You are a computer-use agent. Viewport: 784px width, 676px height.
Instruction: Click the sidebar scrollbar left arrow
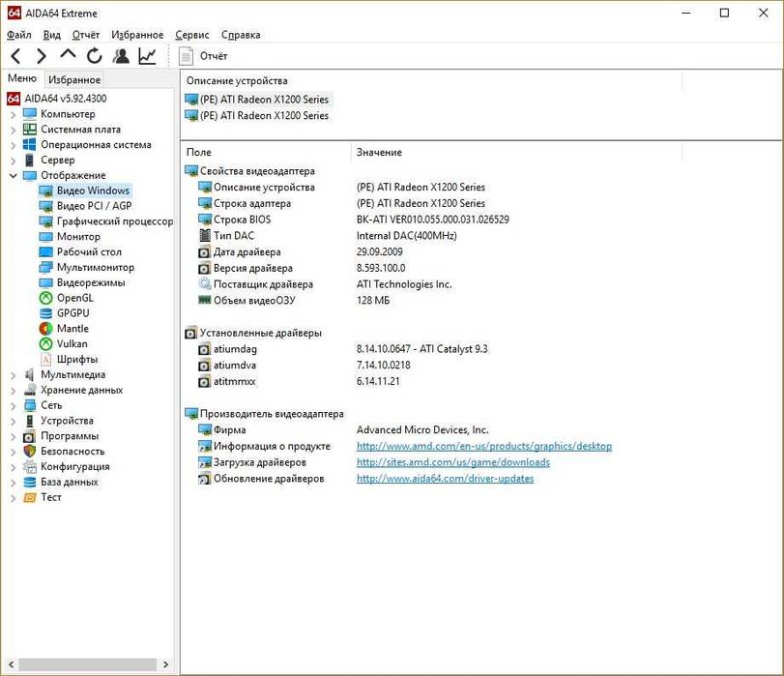tap(11, 664)
